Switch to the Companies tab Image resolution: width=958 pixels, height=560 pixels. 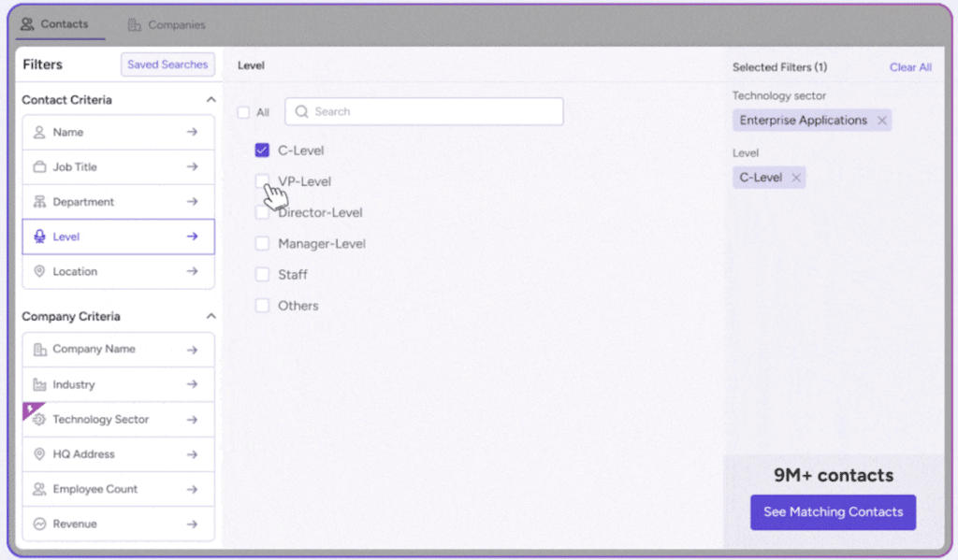(x=167, y=25)
